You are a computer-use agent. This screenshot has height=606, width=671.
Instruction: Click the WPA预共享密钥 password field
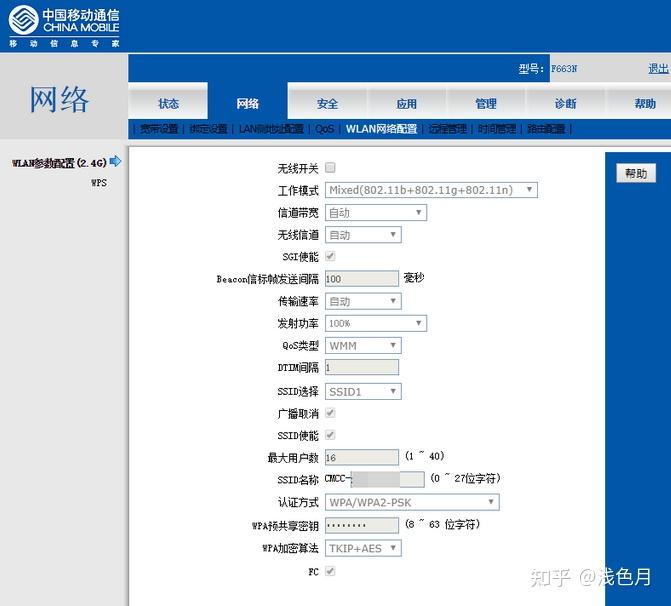coord(362,525)
